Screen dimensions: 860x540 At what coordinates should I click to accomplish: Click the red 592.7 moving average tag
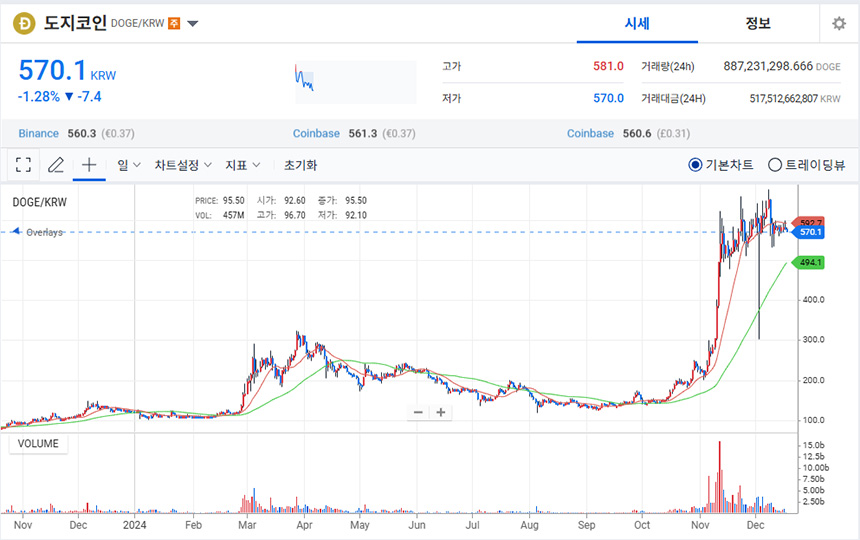pyautogui.click(x=810, y=222)
